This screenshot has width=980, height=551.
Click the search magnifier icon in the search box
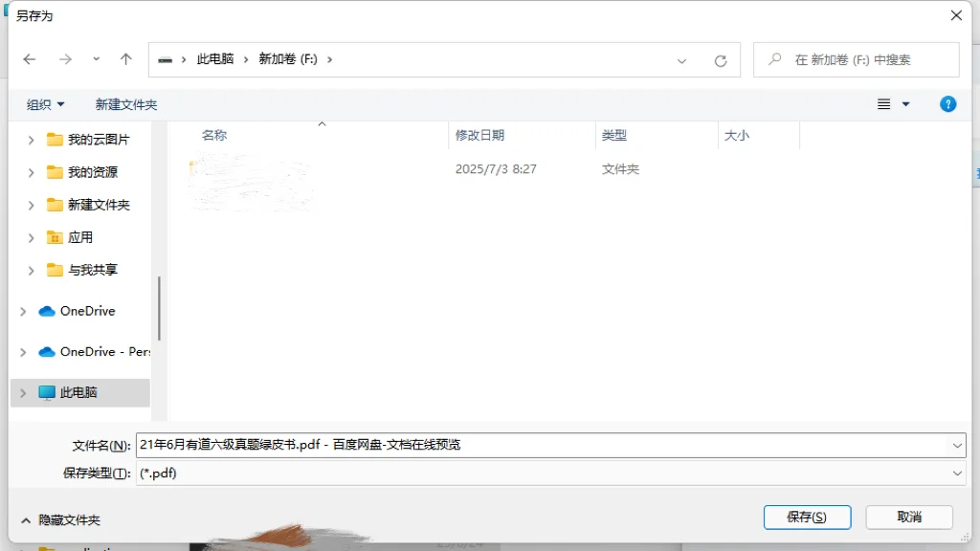774,59
